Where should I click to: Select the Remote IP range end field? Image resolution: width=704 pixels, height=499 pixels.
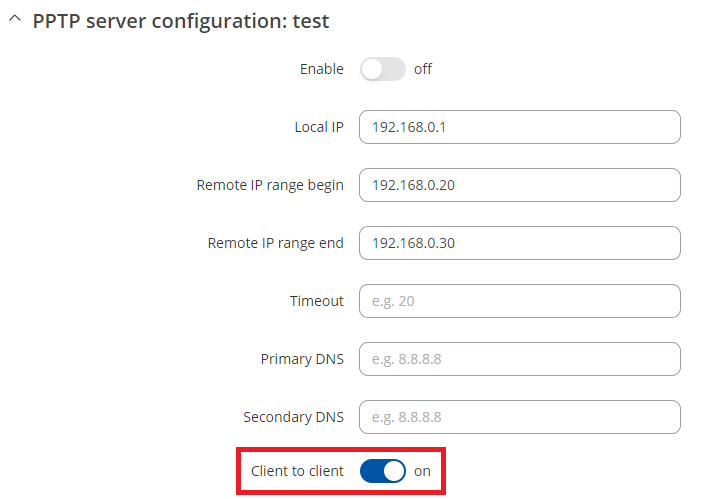(520, 243)
